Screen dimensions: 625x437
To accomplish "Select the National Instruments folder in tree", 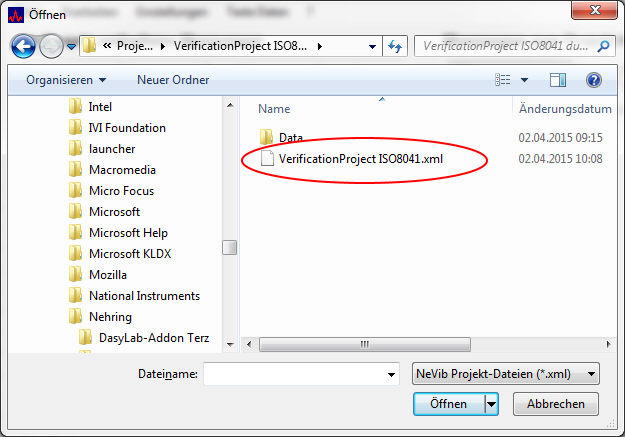I will pos(144,296).
